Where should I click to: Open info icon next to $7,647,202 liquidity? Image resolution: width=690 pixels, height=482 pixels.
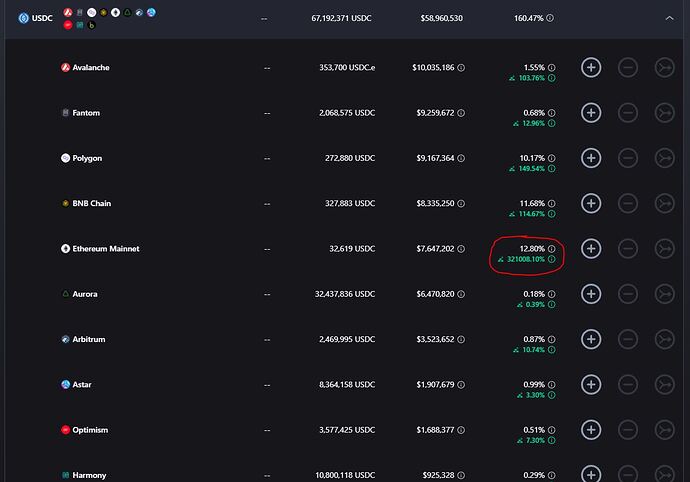click(461, 249)
